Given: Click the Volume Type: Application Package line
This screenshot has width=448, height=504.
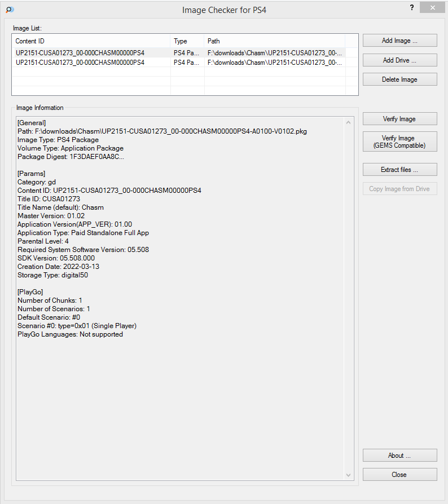Looking at the screenshot, I should (x=71, y=148).
